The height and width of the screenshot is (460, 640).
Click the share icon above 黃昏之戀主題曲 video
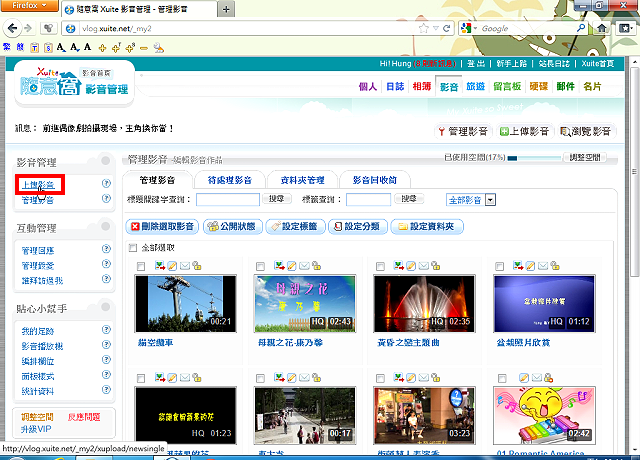pyautogui.click(x=399, y=266)
